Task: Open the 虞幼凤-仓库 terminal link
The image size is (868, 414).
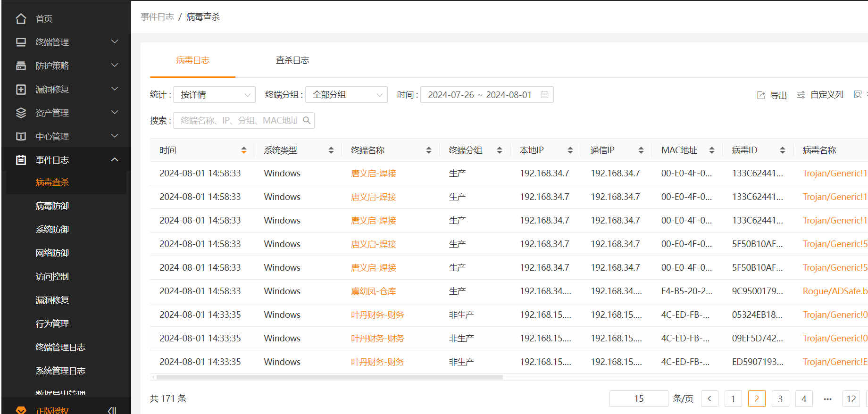Action: tap(373, 291)
